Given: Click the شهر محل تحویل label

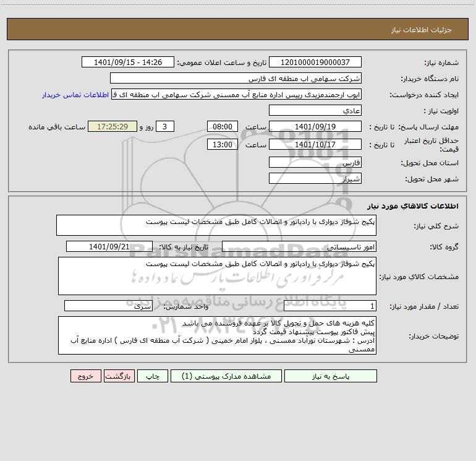Looking at the screenshot, I should click(x=431, y=179).
